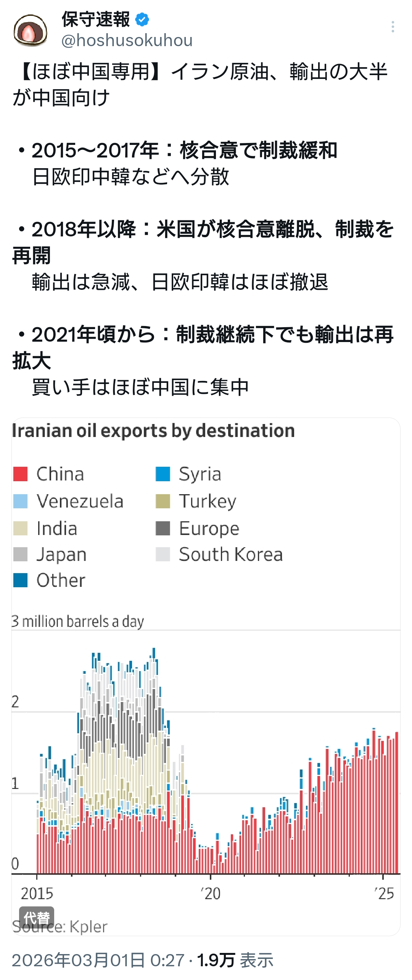Click the Turkey olive legend swatch
The width and height of the screenshot is (412, 980).
[163, 501]
